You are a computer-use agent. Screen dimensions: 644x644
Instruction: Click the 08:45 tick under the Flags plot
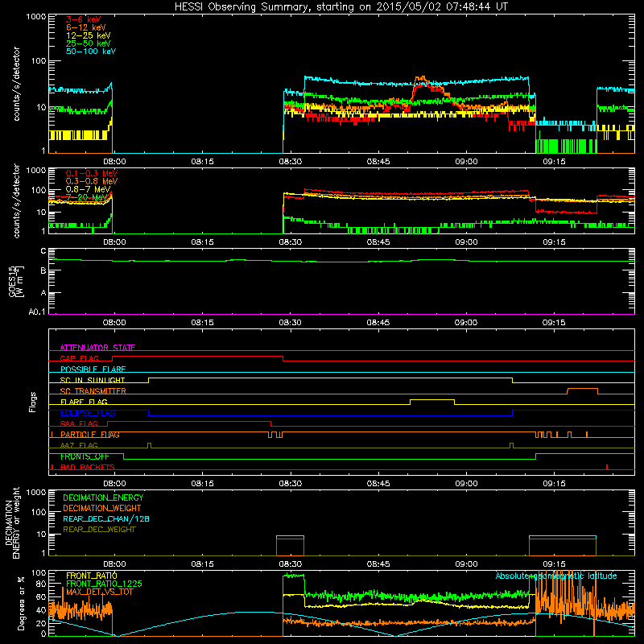(x=378, y=484)
